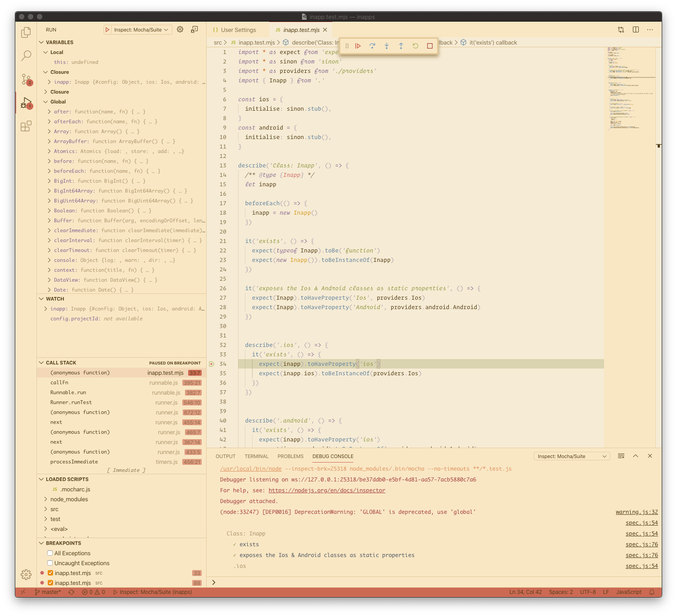Uncheck inapp.test.mjs breakpoint at line 88
The image size is (677, 616).
point(50,583)
